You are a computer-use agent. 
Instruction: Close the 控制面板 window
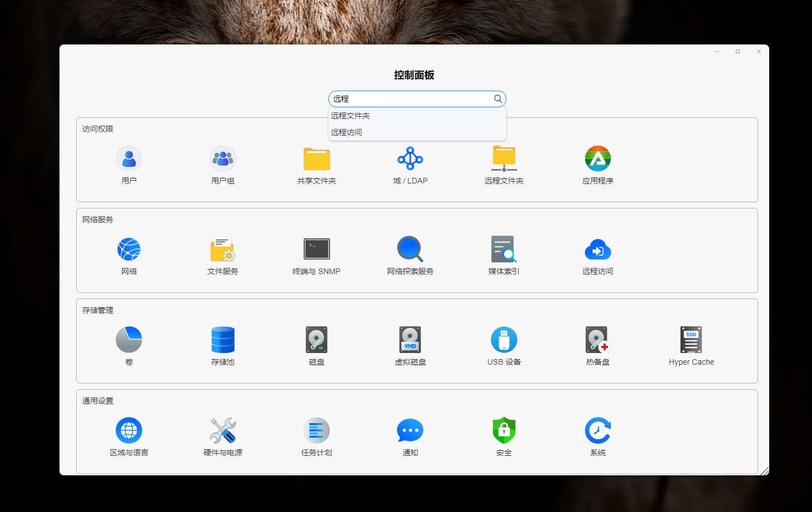759,52
